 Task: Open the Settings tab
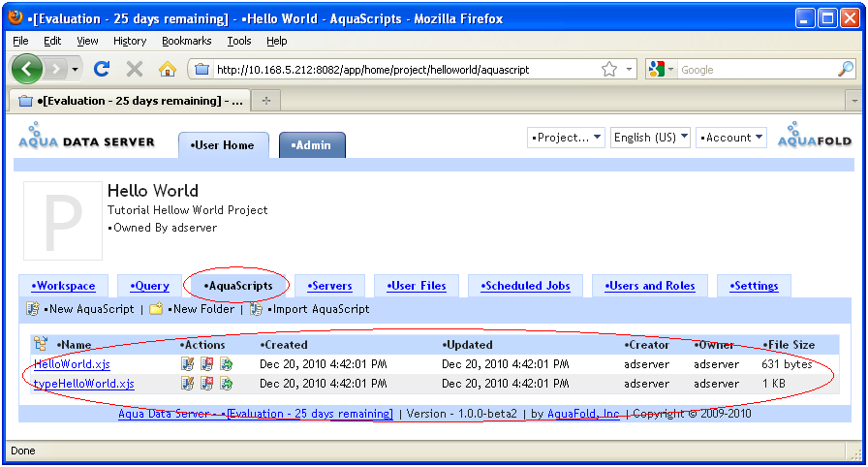click(x=754, y=286)
